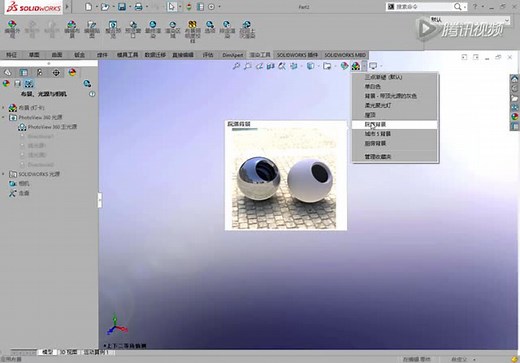This screenshot has height=363, width=520.
Task: Select the 渲染区域 Render Region tool
Action: [173, 28]
